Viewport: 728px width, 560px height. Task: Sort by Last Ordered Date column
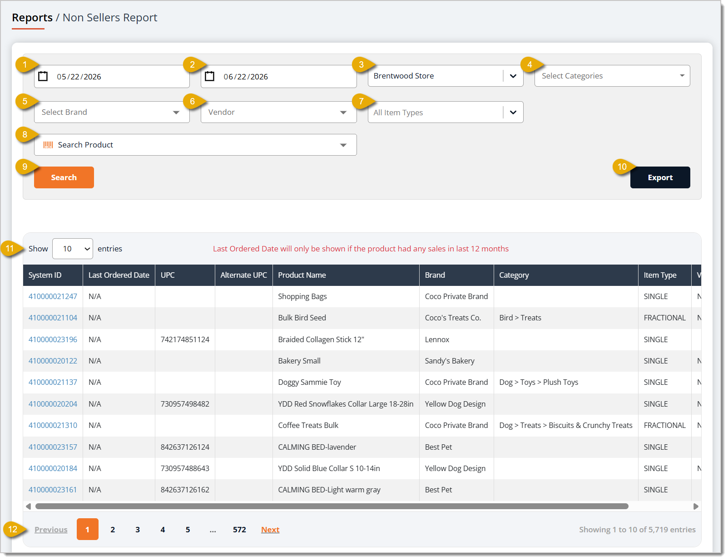pos(119,275)
